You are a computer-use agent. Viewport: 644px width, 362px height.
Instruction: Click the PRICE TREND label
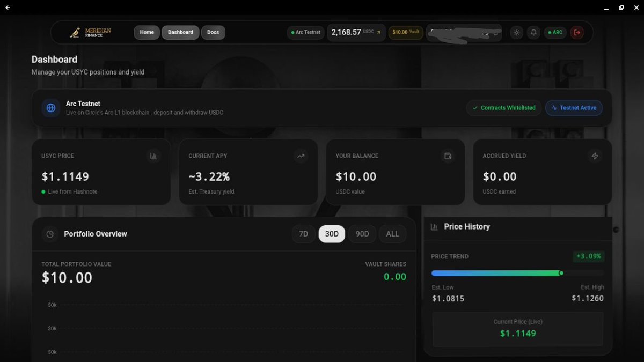pos(450,256)
